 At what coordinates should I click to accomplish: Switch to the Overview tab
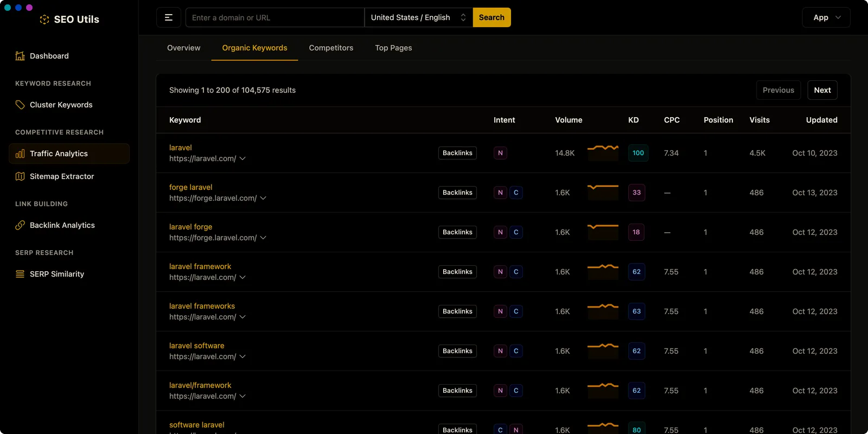coord(183,48)
